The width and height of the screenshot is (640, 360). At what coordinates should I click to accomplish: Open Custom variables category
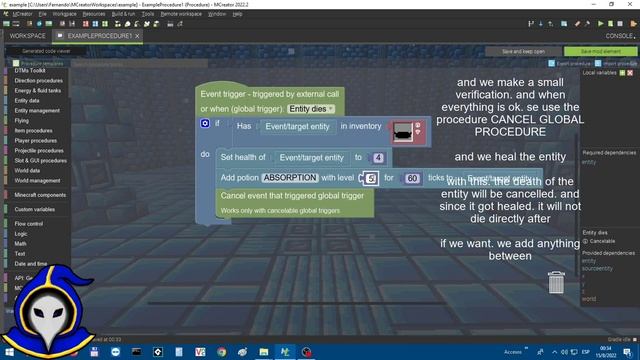click(x=34, y=209)
